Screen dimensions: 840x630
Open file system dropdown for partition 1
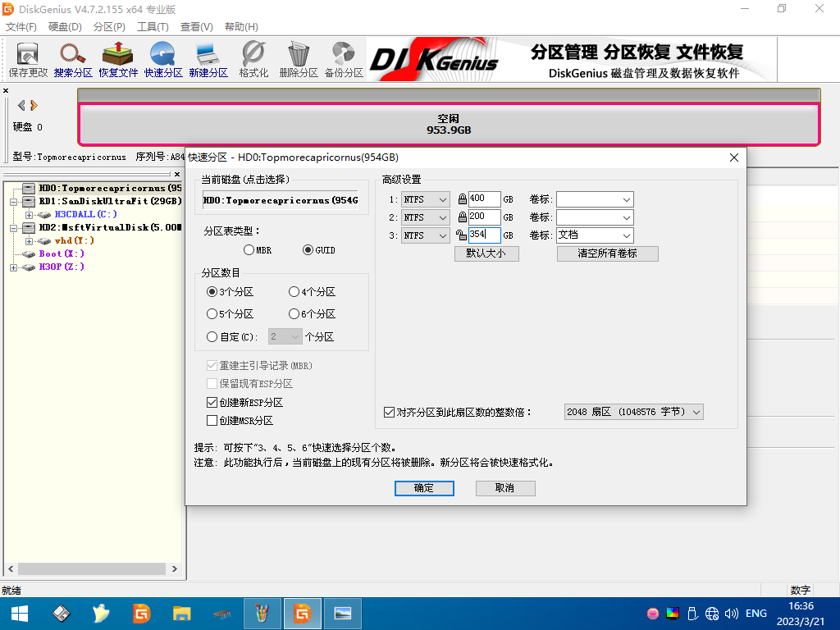point(426,199)
